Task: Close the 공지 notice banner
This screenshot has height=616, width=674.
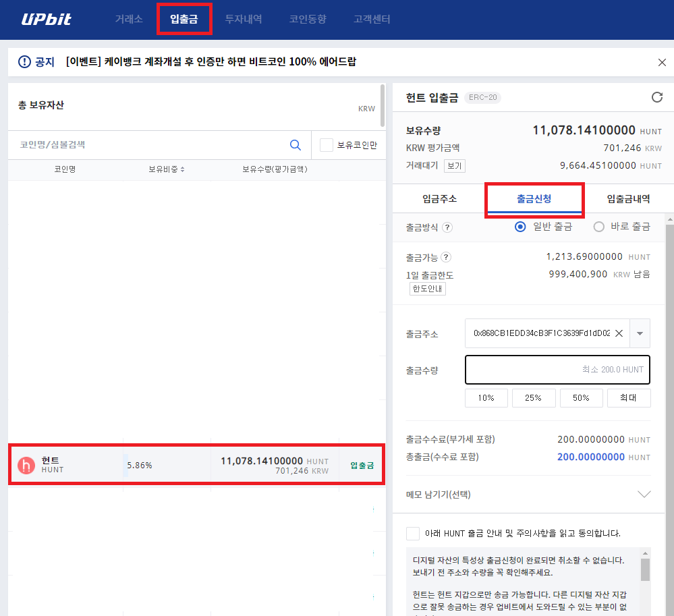Action: [662, 62]
